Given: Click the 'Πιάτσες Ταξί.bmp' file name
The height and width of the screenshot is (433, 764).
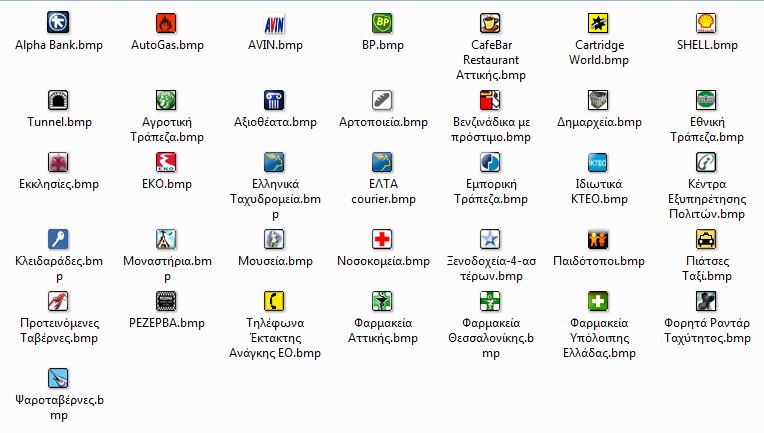Looking at the screenshot, I should [x=707, y=268].
